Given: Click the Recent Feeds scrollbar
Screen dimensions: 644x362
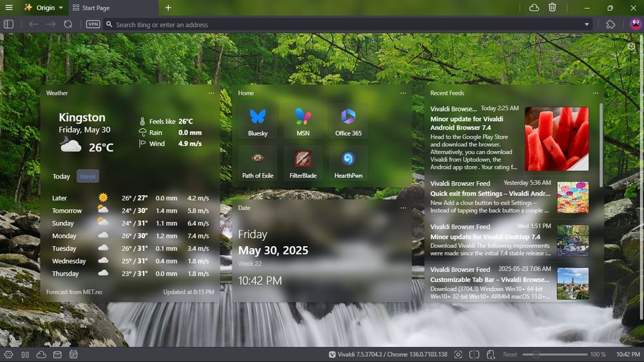Looking at the screenshot, I should (600, 145).
